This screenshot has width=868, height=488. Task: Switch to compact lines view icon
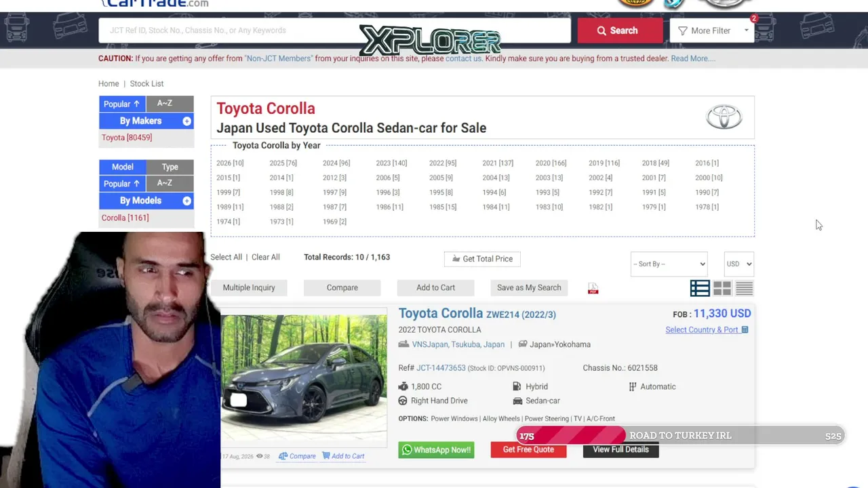744,288
